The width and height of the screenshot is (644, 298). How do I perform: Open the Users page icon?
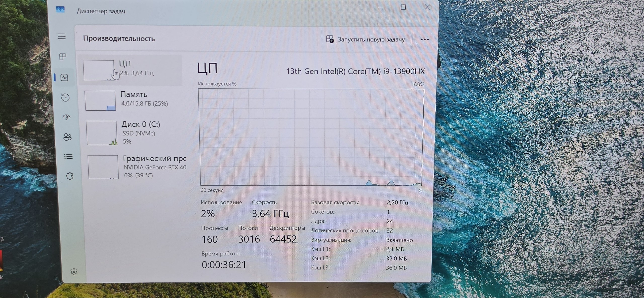[x=67, y=137]
